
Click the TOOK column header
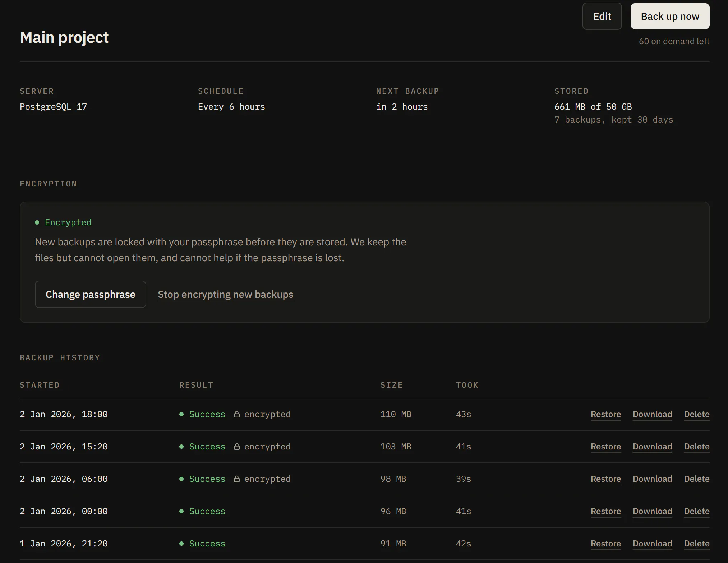coord(467,385)
